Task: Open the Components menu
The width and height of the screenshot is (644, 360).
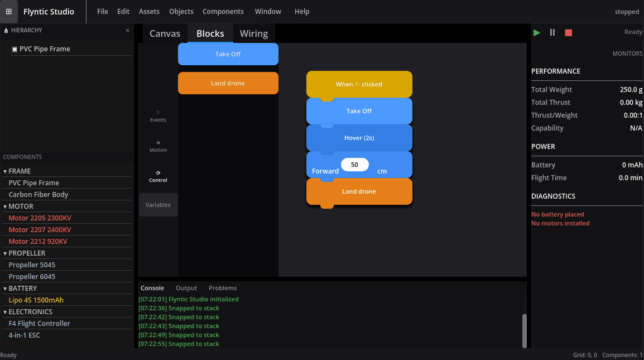Action: point(223,12)
